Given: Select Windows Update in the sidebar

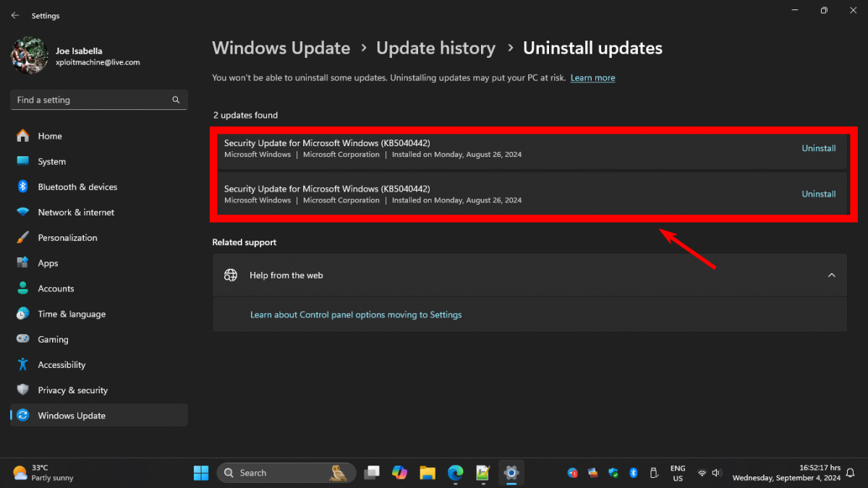Looking at the screenshot, I should click(x=99, y=415).
